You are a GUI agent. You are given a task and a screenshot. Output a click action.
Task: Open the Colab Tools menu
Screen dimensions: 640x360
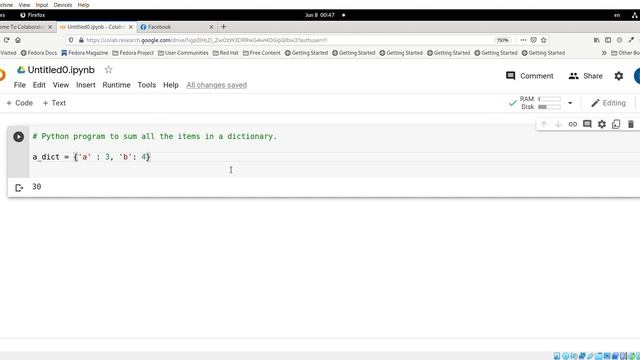pyautogui.click(x=147, y=85)
